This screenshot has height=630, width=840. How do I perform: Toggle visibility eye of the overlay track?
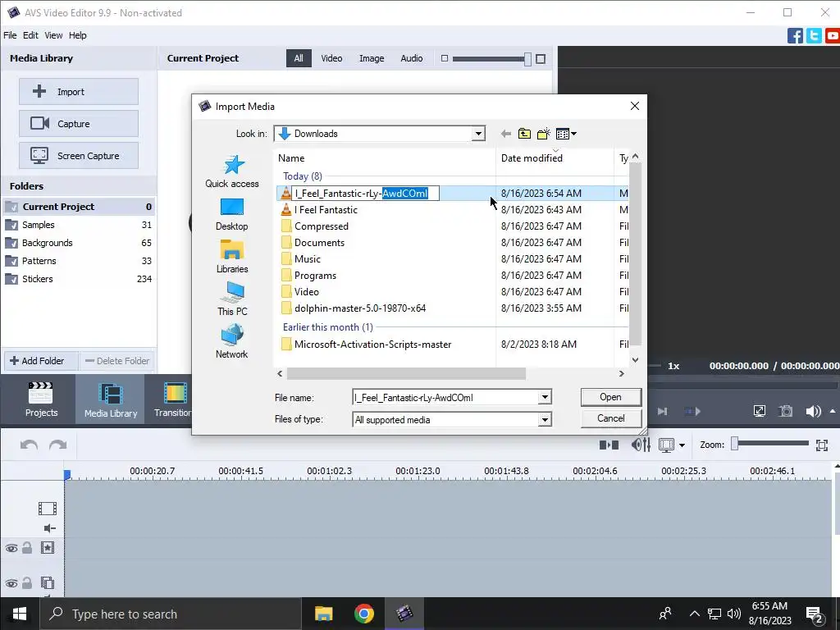(11, 583)
